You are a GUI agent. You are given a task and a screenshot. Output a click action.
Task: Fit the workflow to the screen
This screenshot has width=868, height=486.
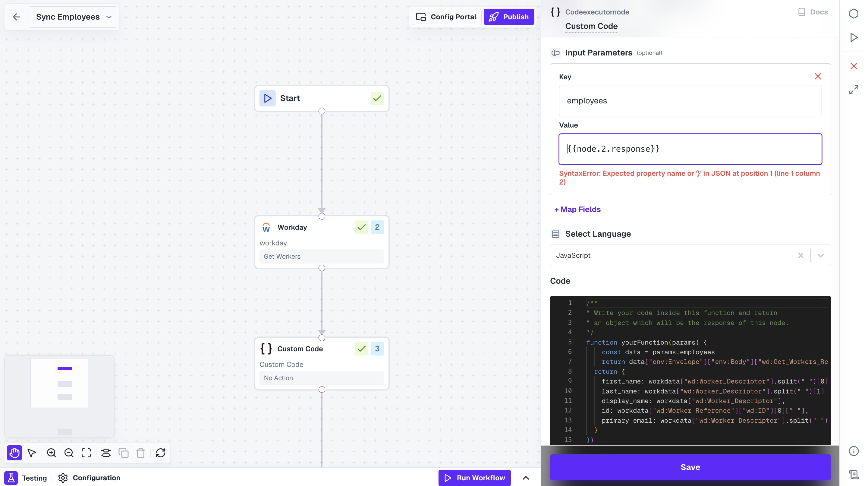(86, 453)
